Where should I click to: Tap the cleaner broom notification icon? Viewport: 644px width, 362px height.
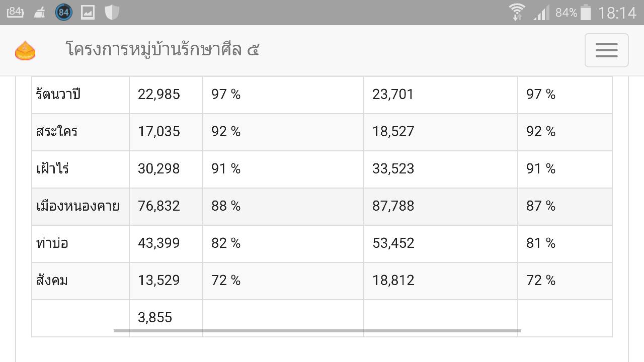(40, 13)
